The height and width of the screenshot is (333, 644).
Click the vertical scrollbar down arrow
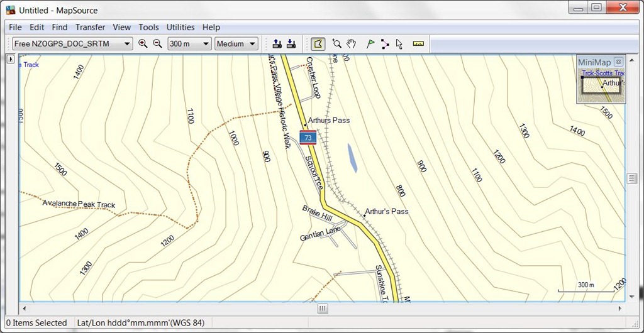click(631, 297)
